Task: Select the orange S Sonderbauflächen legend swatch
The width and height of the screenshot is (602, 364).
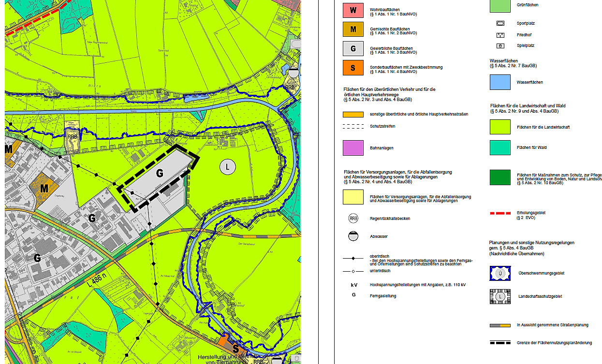Action: tap(353, 68)
